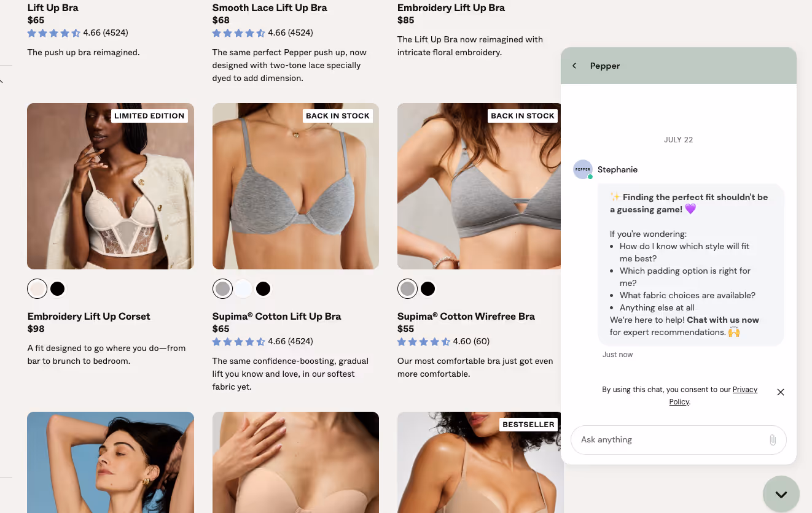Pick black swatch for Supima Cotton Wirefree Bra

[428, 288]
